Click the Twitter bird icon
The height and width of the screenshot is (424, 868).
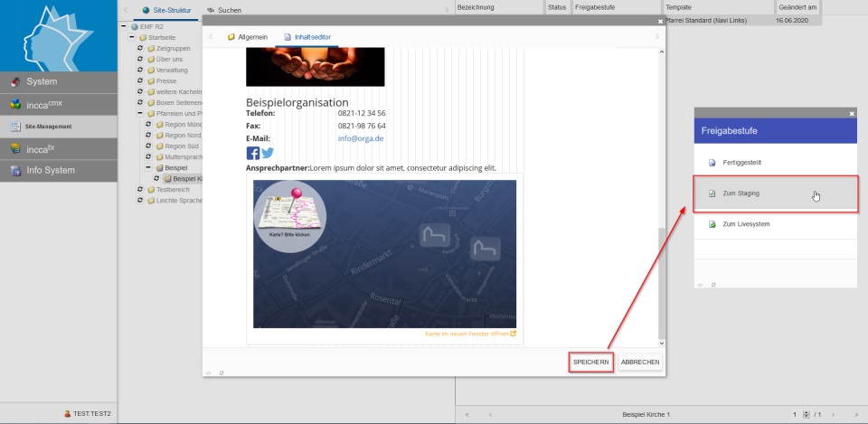(x=267, y=153)
